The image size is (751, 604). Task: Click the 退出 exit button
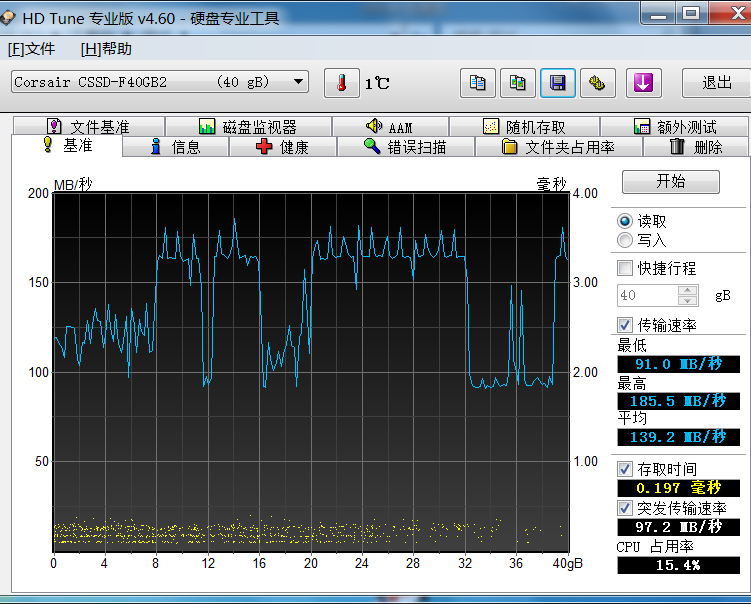(716, 83)
